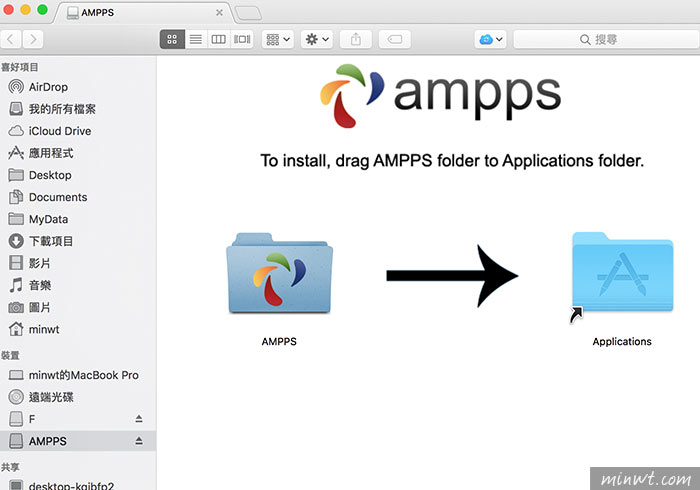Eject the AMPPS volume
The height and width of the screenshot is (490, 700).
(x=139, y=441)
